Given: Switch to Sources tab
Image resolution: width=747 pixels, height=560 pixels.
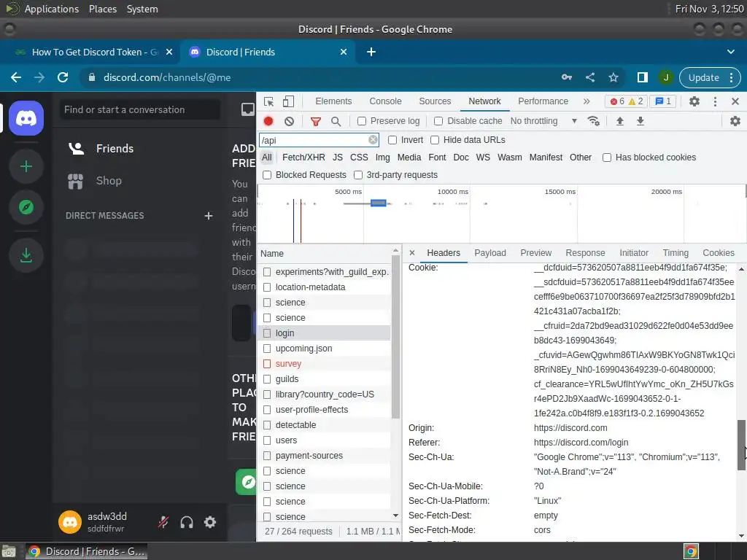Looking at the screenshot, I should (435, 101).
